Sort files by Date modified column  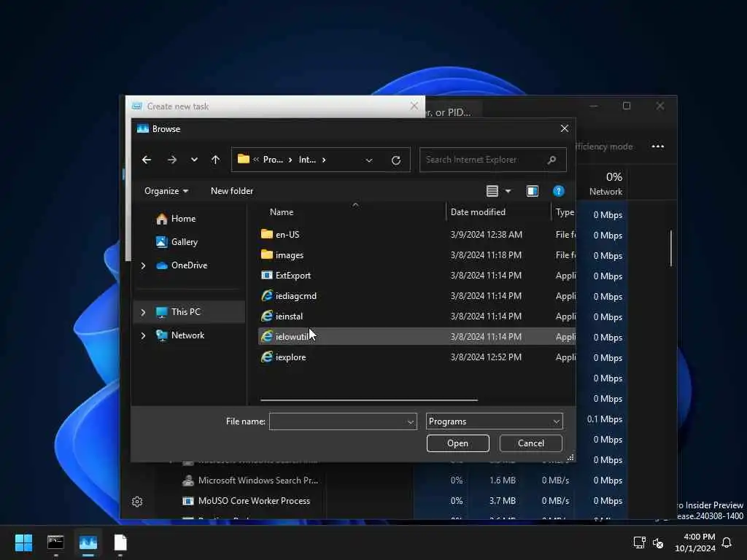(478, 212)
